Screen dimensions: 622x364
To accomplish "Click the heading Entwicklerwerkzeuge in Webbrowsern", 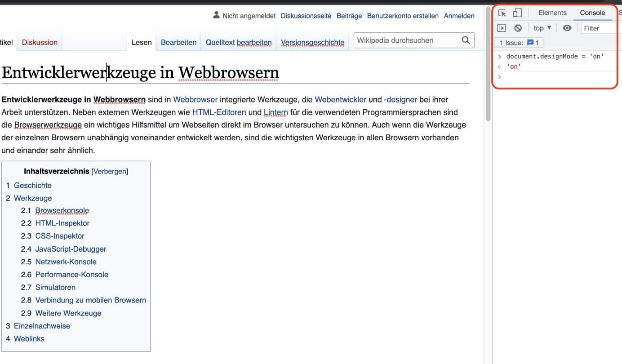I will [x=140, y=72].
